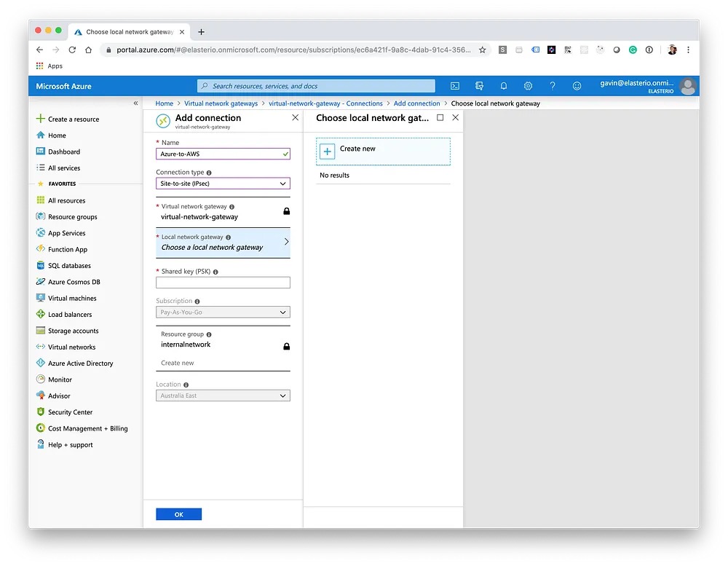Go back in browser
Viewport: 728px width, 566px height.
(39, 50)
